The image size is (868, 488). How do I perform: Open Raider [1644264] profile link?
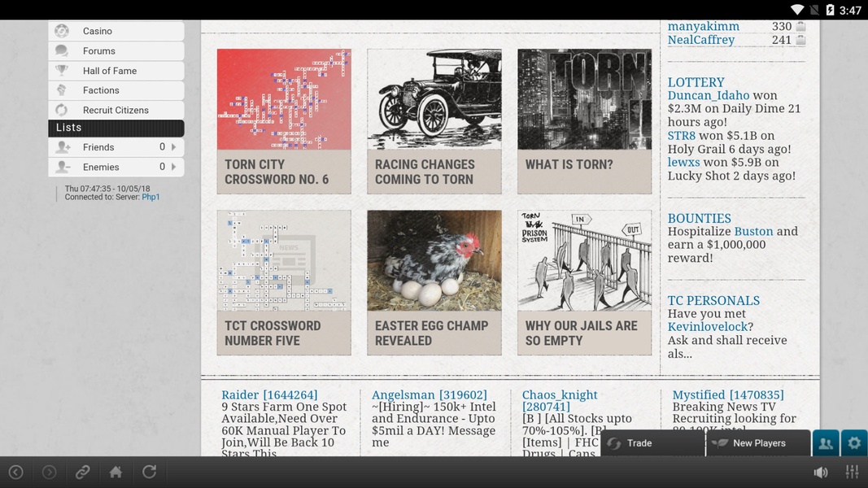pyautogui.click(x=269, y=395)
